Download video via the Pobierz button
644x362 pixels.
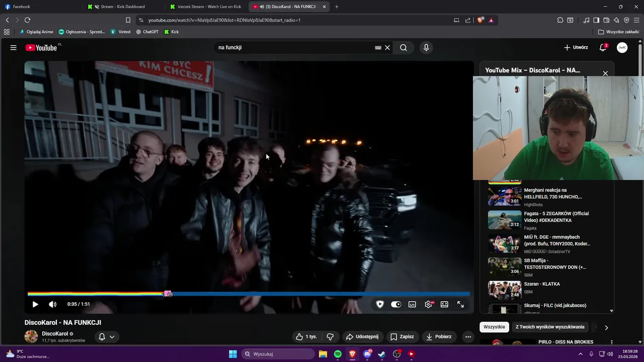tap(439, 337)
